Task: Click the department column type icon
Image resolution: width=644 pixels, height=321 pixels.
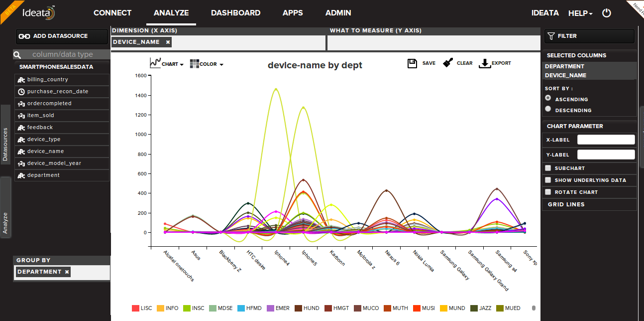Action: (21, 175)
